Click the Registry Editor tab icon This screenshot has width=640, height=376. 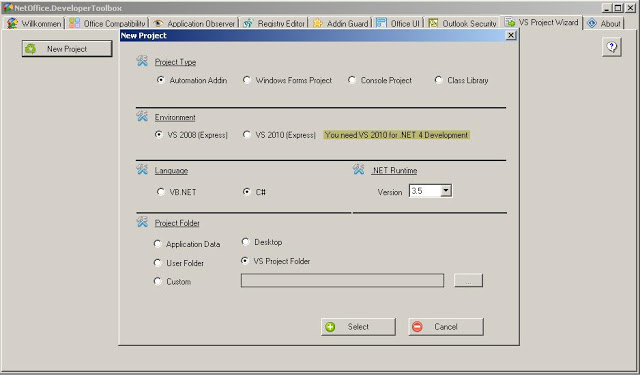pos(248,23)
